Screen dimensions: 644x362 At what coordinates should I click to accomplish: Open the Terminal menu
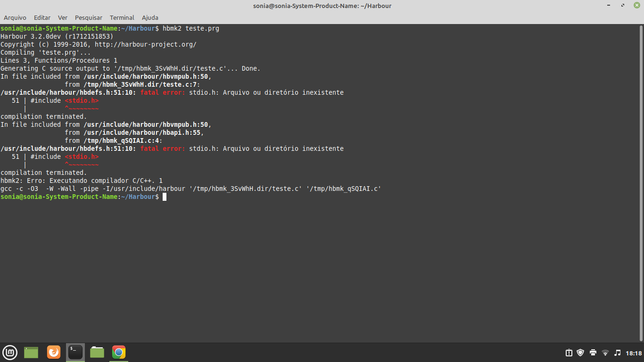(122, 17)
